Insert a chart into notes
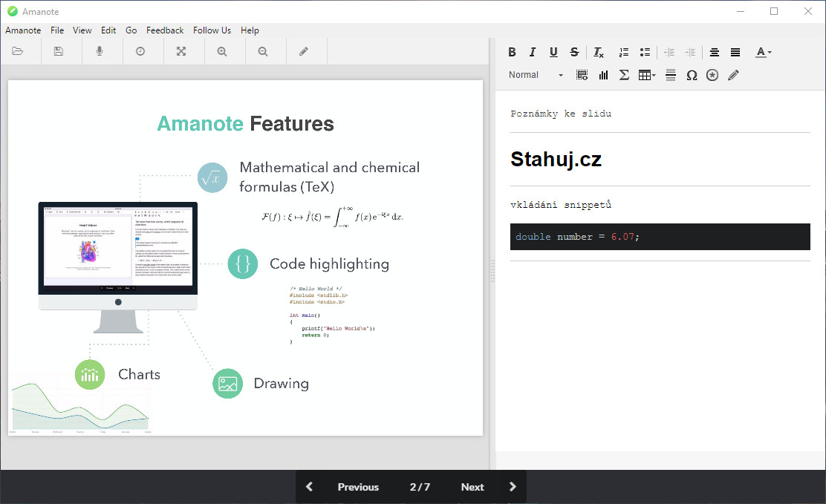Viewport: 826px width, 504px height. (x=603, y=75)
